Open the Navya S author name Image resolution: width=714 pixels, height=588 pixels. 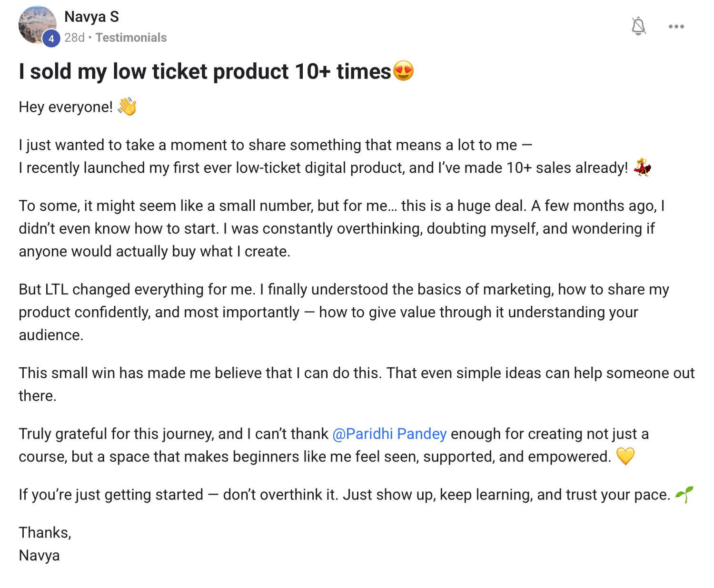(91, 17)
